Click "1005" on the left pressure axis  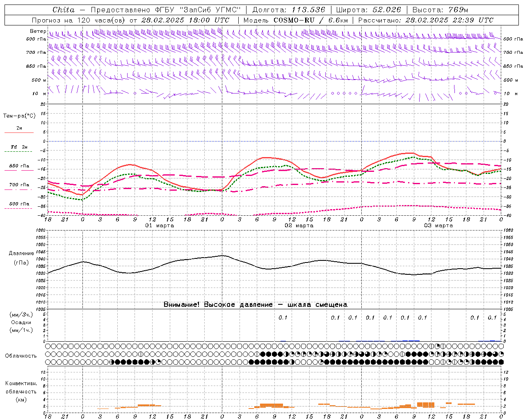click(41, 309)
